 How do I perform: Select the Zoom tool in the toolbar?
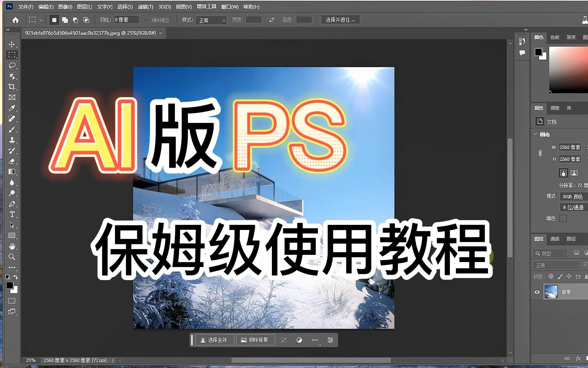12,257
